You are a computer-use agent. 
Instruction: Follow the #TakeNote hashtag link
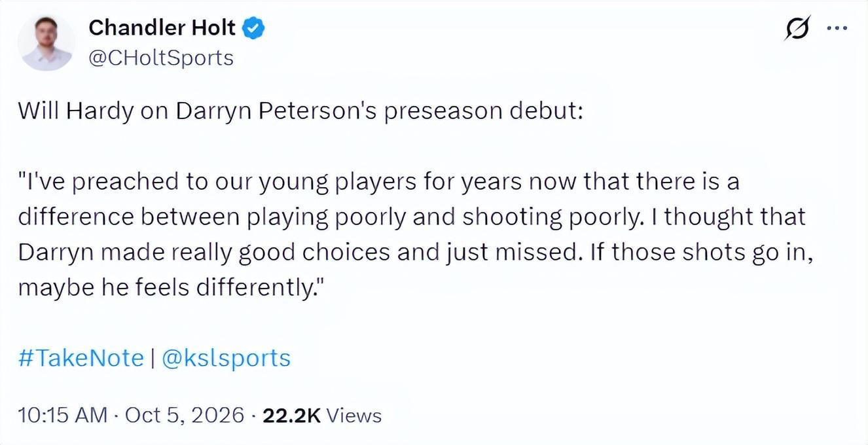coord(81,358)
